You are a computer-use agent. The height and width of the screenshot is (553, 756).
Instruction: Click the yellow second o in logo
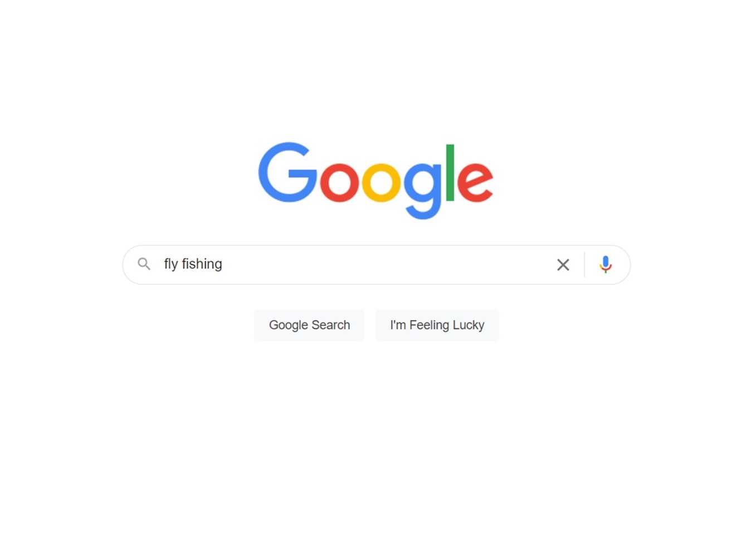coord(382,182)
